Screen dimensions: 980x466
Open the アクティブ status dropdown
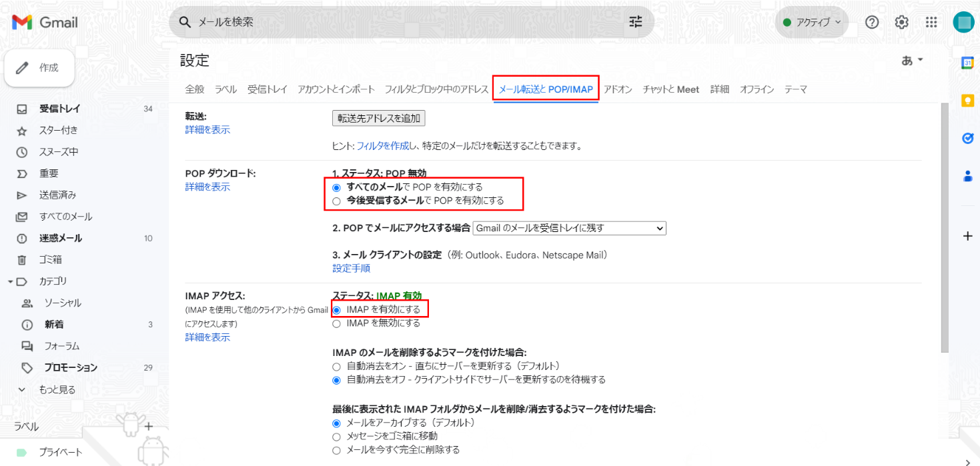point(812,22)
